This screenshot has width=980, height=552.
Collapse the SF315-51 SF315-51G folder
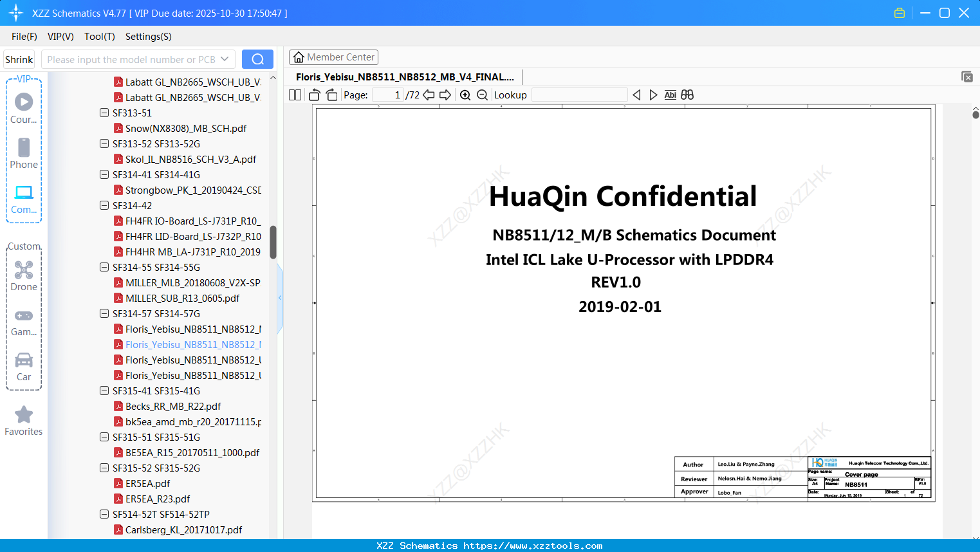coord(104,437)
